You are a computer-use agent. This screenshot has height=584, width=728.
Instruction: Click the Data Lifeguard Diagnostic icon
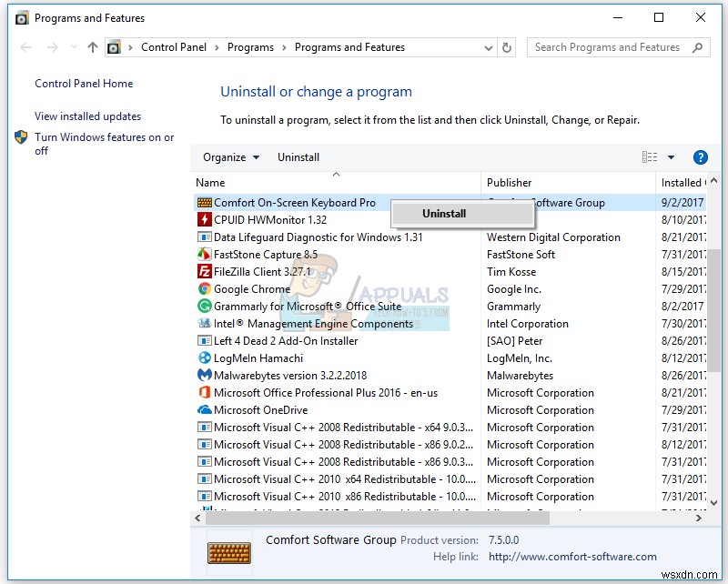(204, 237)
